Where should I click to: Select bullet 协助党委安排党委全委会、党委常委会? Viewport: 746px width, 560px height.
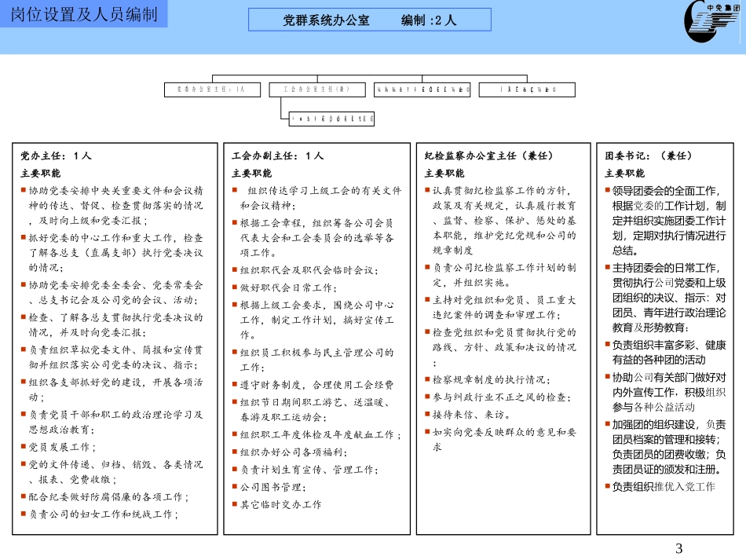(112, 293)
